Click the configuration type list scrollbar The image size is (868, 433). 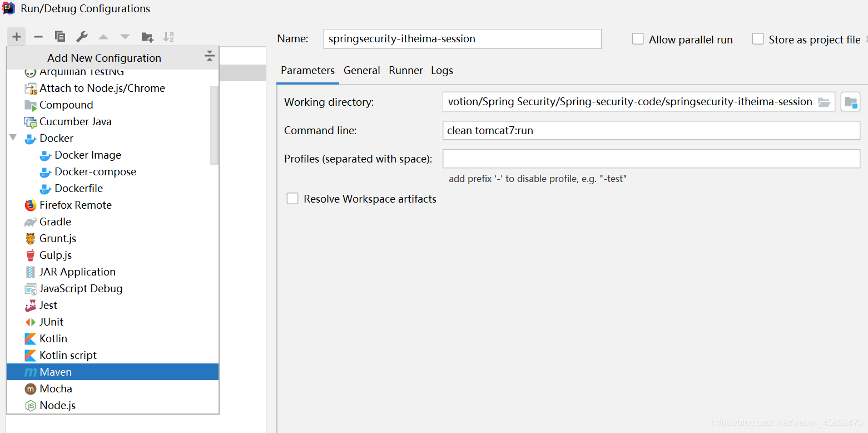[x=214, y=125]
